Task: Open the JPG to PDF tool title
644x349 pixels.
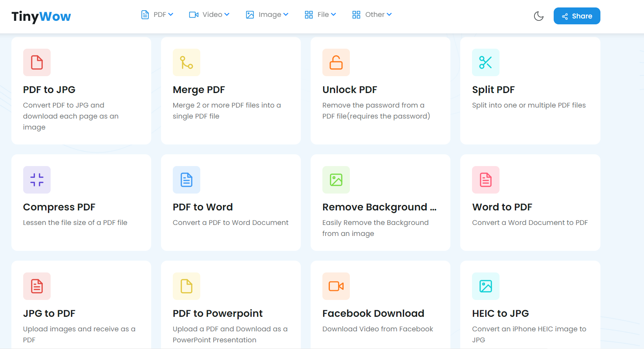Action: (x=49, y=314)
